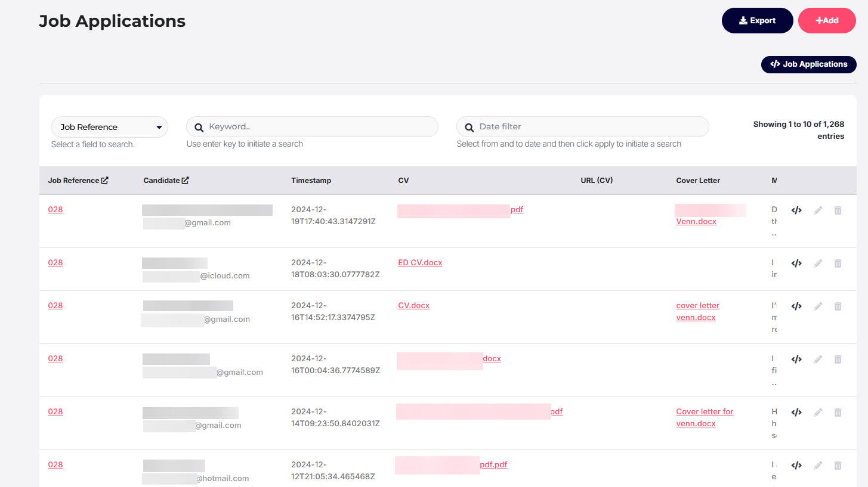View code for the 2024-12-12 row
The height and width of the screenshot is (487, 868).
(x=796, y=466)
